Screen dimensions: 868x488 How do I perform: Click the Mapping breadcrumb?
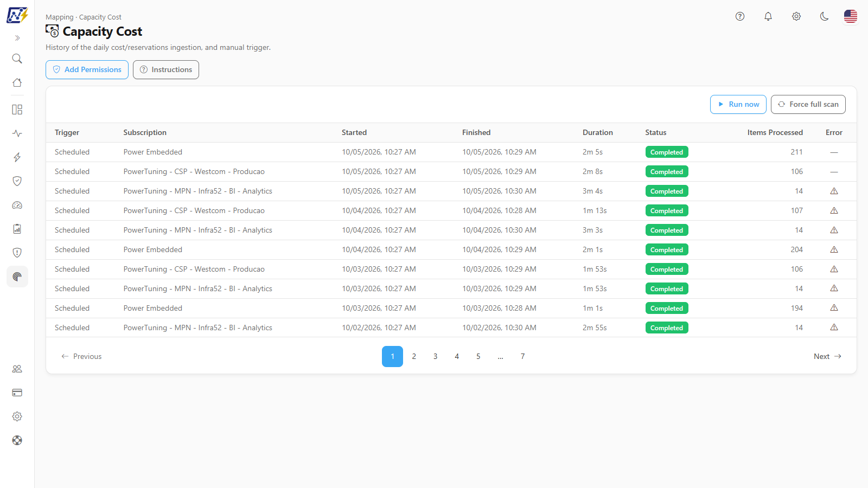point(59,17)
